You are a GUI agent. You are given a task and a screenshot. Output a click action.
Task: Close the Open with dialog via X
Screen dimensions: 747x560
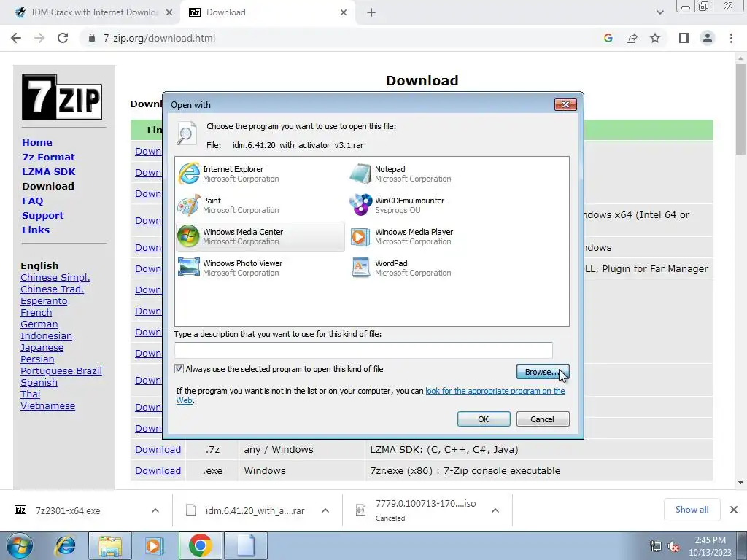(565, 104)
